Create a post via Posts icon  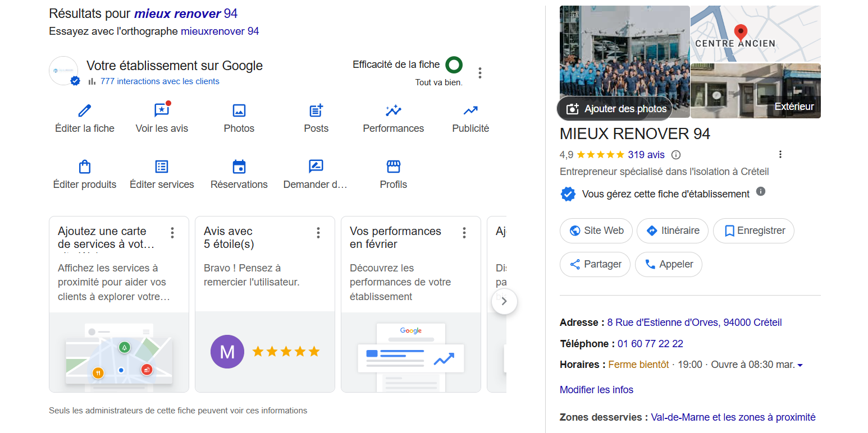[x=316, y=110]
